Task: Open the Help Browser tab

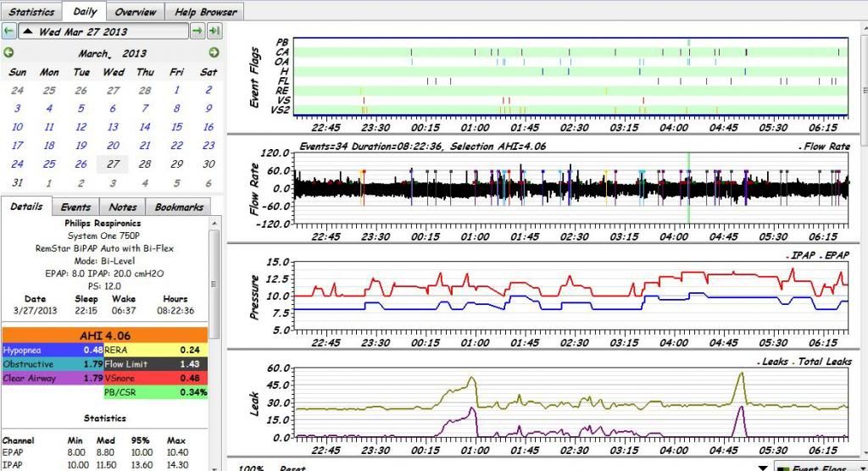Action: click(x=205, y=12)
